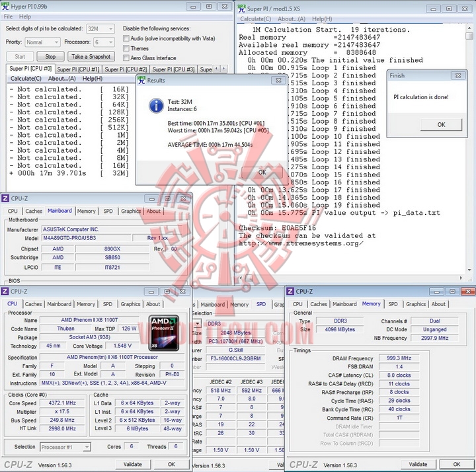476x472 pixels.
Task: Click Super PI vertical scrollbar thumb
Action: pyautogui.click(x=469, y=36)
